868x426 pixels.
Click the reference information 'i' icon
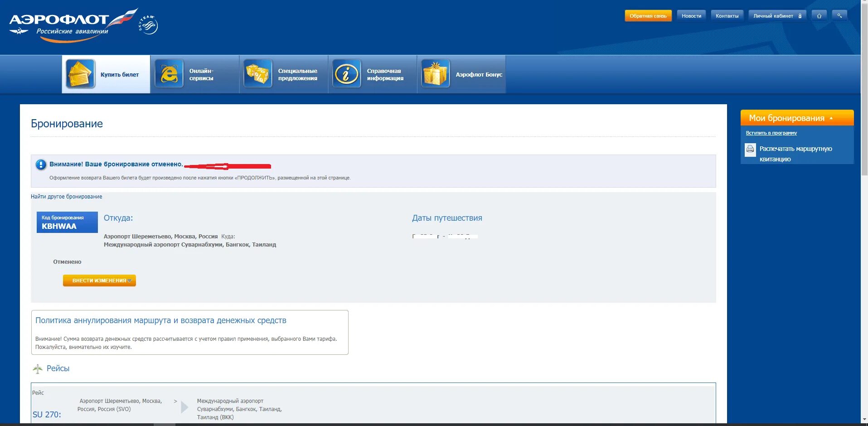pos(347,74)
